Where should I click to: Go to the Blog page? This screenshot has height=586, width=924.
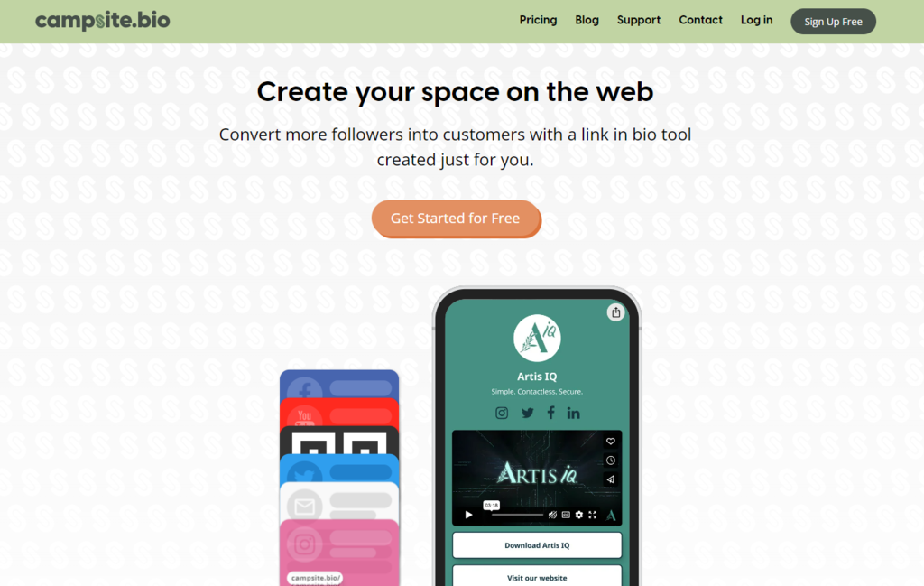(587, 20)
